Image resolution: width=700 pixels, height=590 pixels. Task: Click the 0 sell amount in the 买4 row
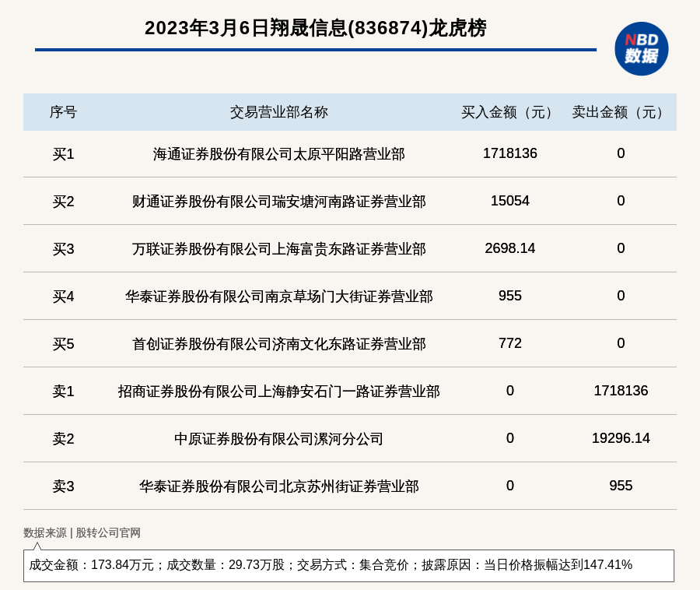coord(621,296)
